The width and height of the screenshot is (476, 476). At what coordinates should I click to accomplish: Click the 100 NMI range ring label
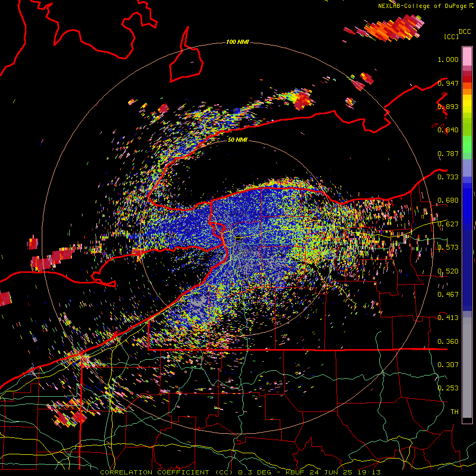coord(237,42)
